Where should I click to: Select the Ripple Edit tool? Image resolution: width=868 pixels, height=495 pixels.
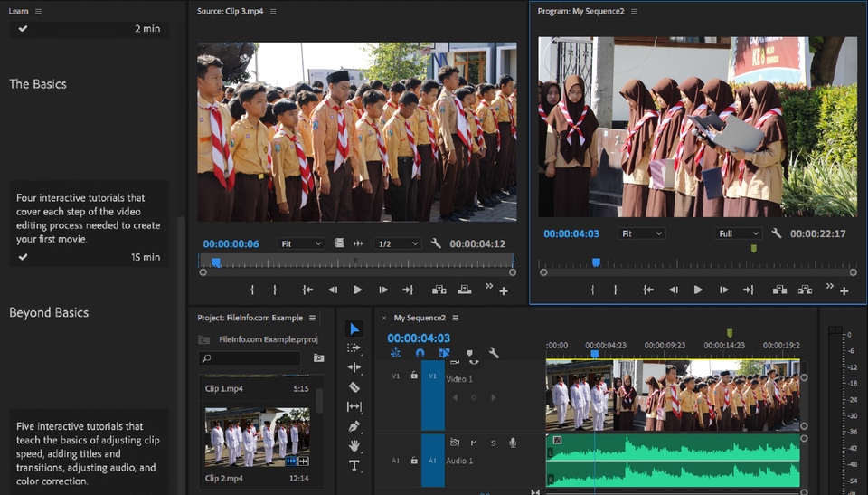[354, 367]
